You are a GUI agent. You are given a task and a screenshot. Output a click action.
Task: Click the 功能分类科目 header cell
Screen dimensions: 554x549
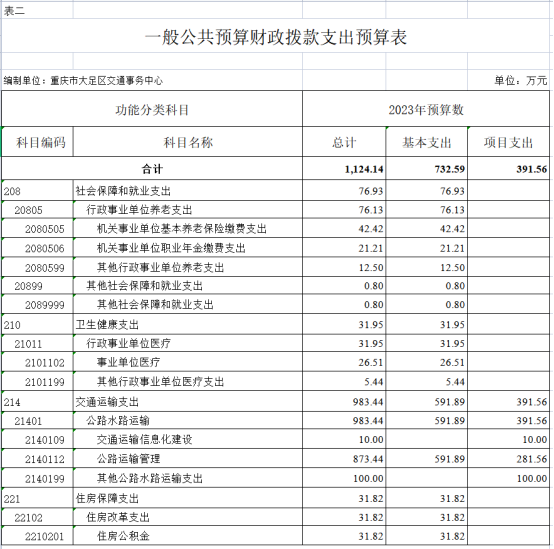point(152,109)
